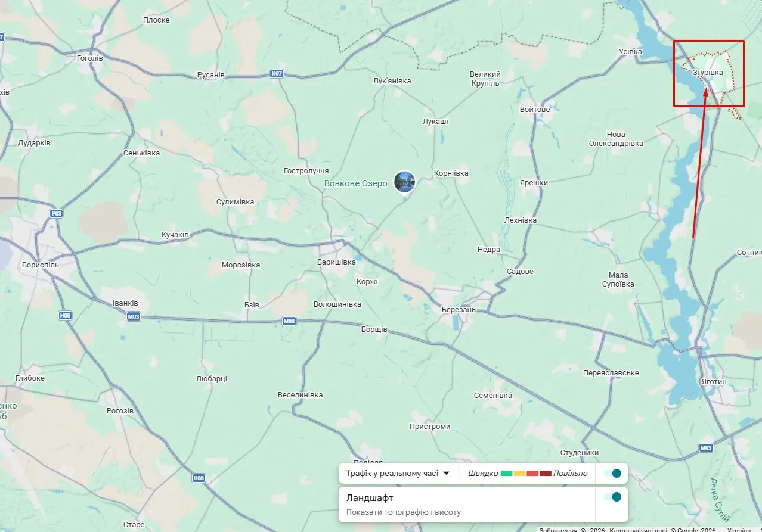Select the Ландшафт layer heading
Viewport: 762px width, 532px height.
[x=370, y=498]
